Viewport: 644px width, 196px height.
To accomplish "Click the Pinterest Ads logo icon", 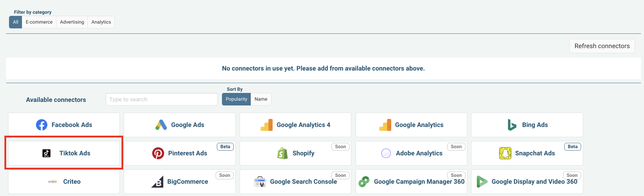I will [x=158, y=153].
